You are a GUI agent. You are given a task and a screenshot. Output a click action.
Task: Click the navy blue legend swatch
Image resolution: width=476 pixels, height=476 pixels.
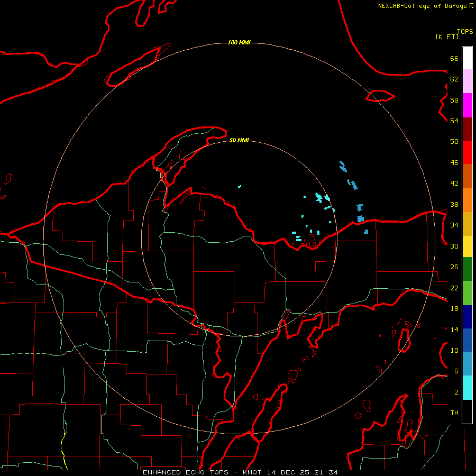click(467, 317)
